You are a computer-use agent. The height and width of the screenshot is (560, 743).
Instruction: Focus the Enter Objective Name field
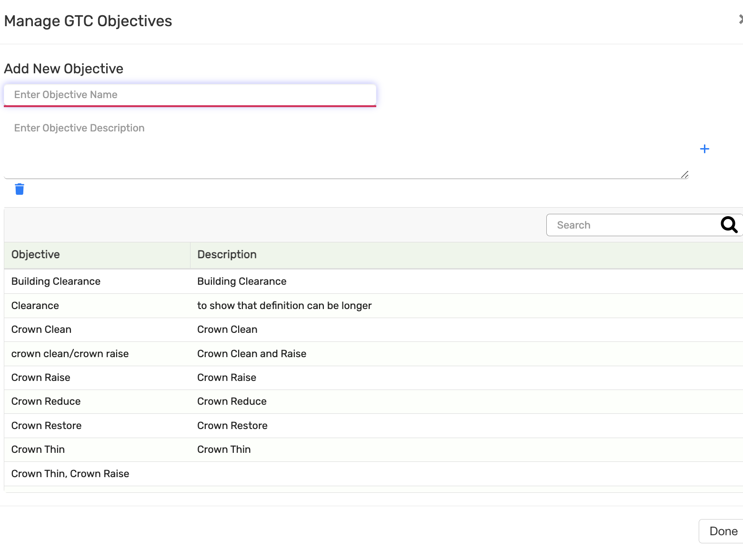click(x=190, y=95)
